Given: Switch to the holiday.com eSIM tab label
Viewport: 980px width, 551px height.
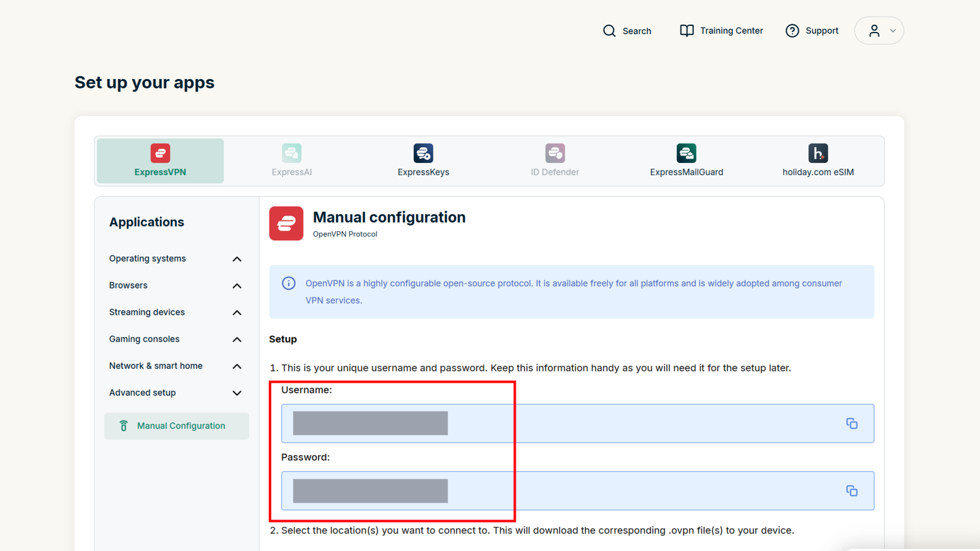Looking at the screenshot, I should [818, 172].
